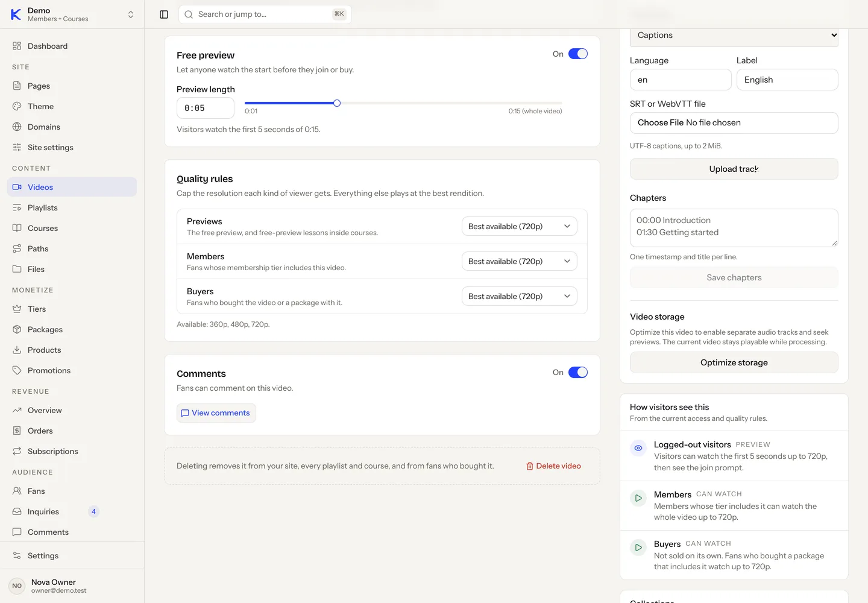Click the Fans people icon
Image resolution: width=868 pixels, height=603 pixels.
click(17, 491)
